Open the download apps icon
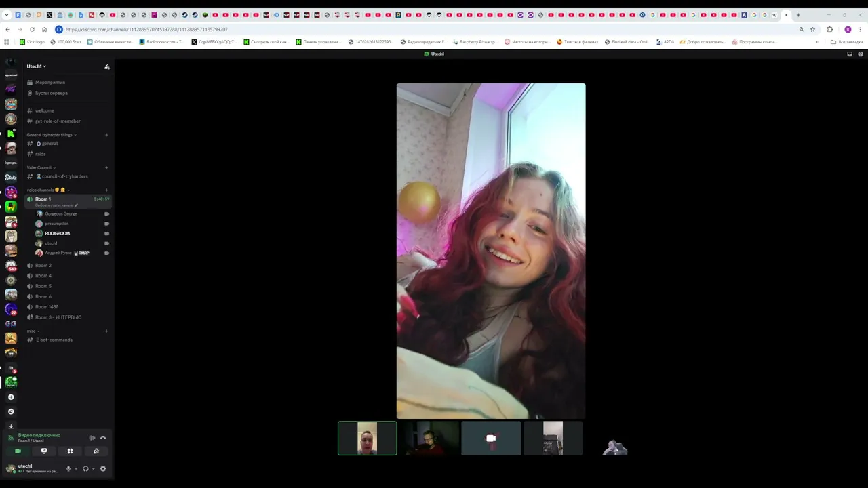The image size is (868, 488). pyautogui.click(x=11, y=426)
